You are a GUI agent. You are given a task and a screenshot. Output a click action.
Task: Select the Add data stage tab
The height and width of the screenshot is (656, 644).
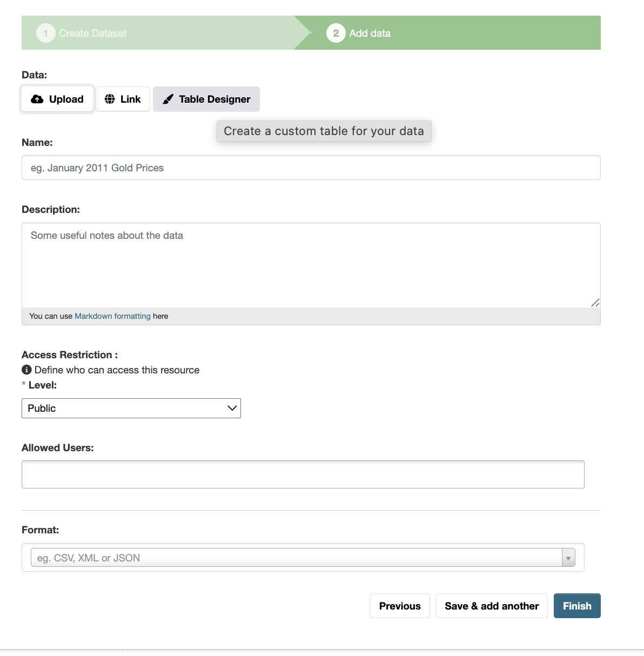(x=370, y=33)
